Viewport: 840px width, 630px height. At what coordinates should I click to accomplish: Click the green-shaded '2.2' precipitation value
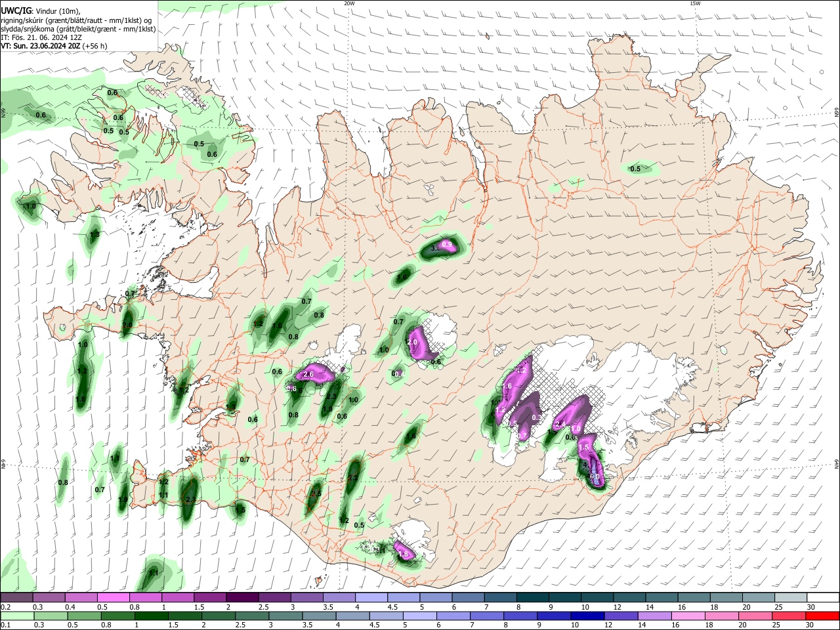coord(353,478)
